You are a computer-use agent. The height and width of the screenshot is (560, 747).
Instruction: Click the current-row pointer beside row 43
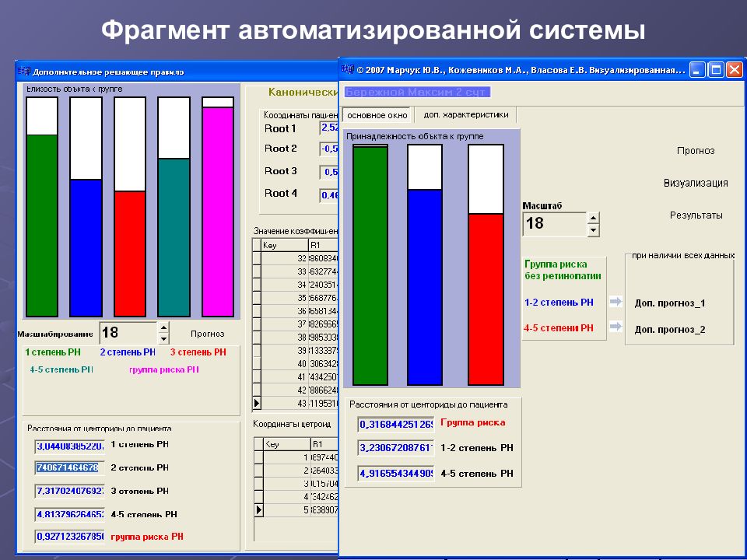pyautogui.click(x=257, y=403)
